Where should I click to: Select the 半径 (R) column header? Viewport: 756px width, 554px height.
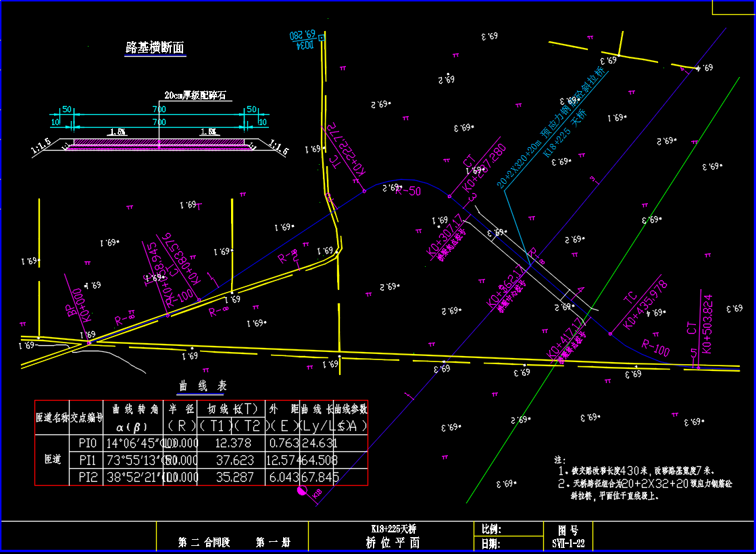click(x=181, y=418)
